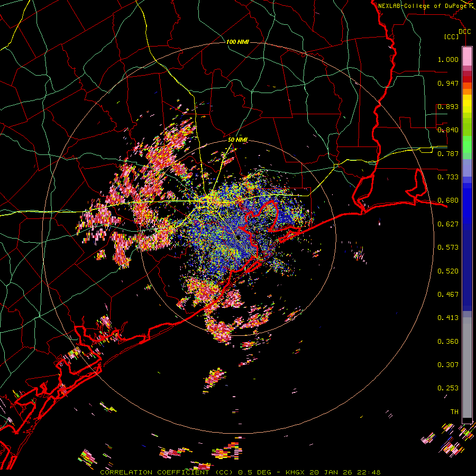Click the 0.627 color scale value
This screenshot has height=476, width=476.
(448, 224)
